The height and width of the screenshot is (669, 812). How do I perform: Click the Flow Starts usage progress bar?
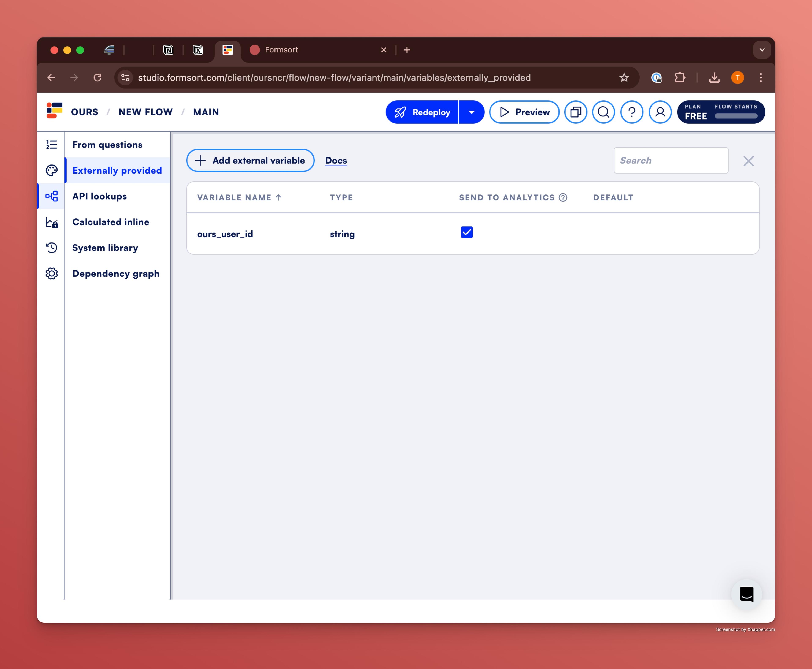(x=736, y=116)
